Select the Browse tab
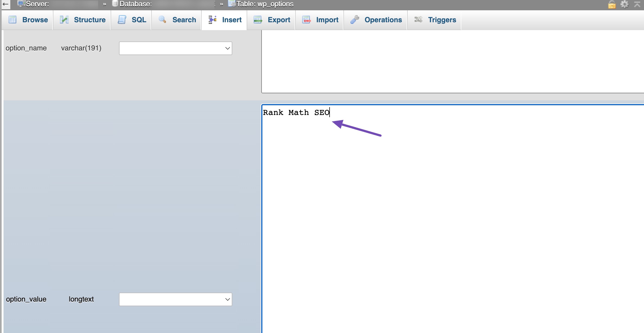The height and width of the screenshot is (333, 644). [x=28, y=19]
